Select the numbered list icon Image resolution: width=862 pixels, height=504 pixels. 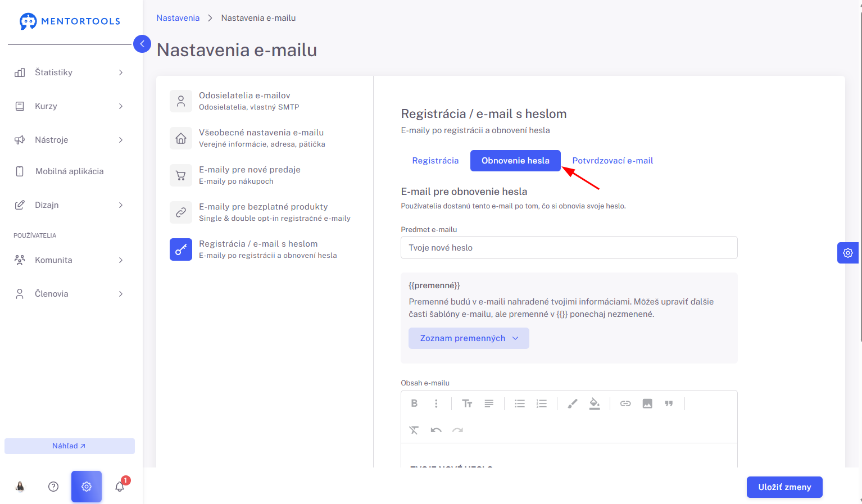point(542,403)
